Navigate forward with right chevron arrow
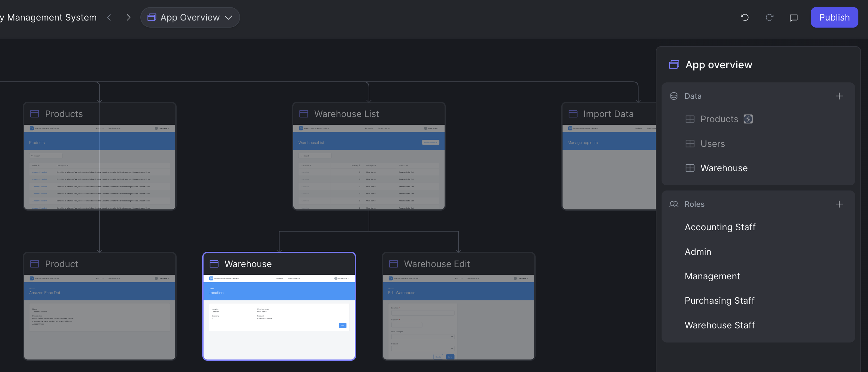The width and height of the screenshot is (868, 372). (x=129, y=18)
